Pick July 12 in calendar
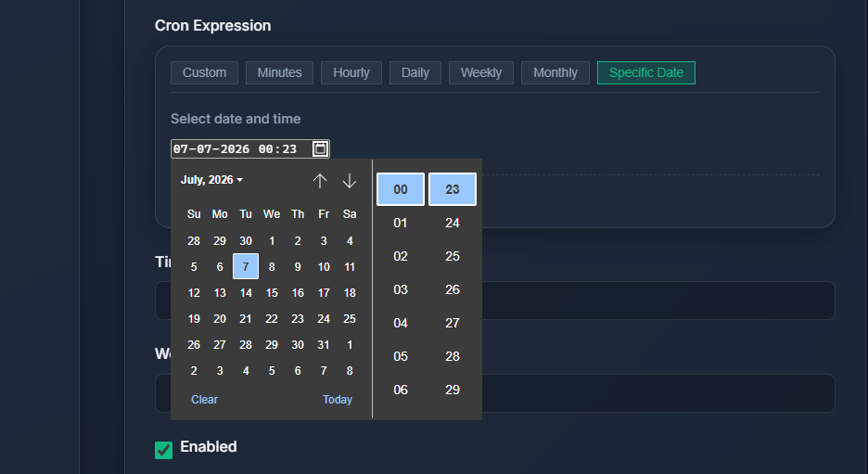This screenshot has height=474, width=868. (x=194, y=292)
